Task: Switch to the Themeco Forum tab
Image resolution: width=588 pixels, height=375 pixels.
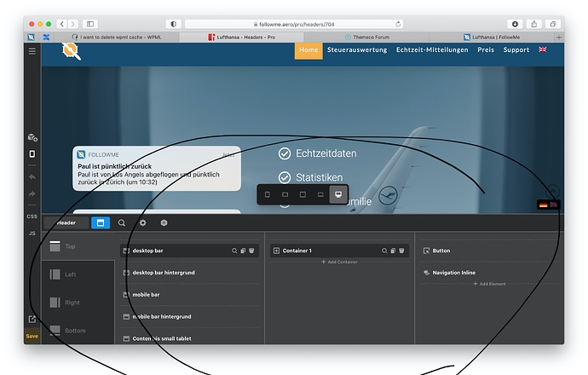Action: (366, 37)
